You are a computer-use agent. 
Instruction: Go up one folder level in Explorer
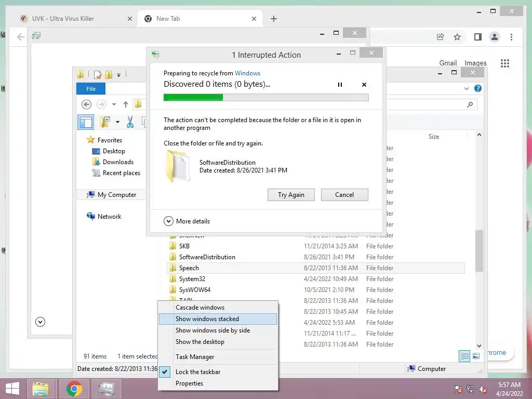click(126, 104)
